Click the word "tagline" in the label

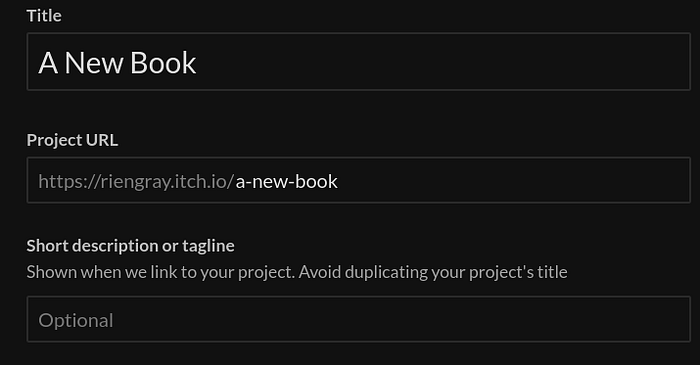[x=208, y=246]
